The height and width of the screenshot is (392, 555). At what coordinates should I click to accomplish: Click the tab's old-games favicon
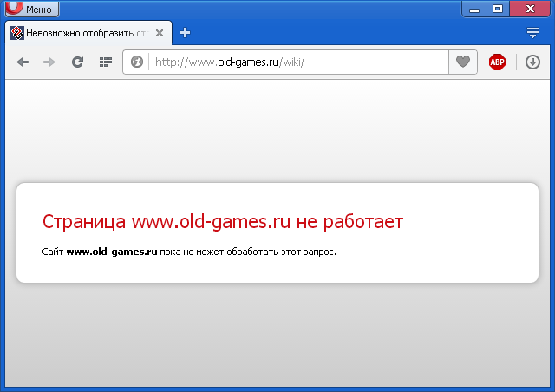coord(17,33)
